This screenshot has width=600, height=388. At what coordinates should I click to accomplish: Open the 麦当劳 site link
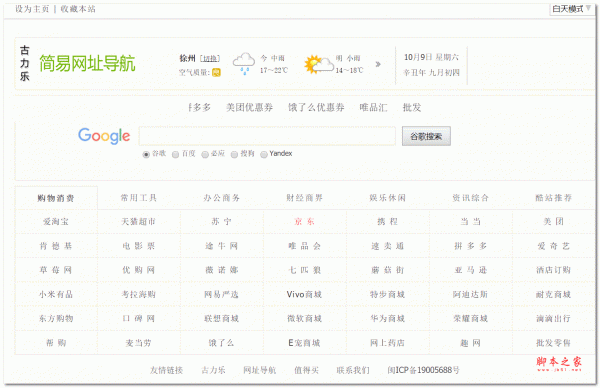point(139,343)
